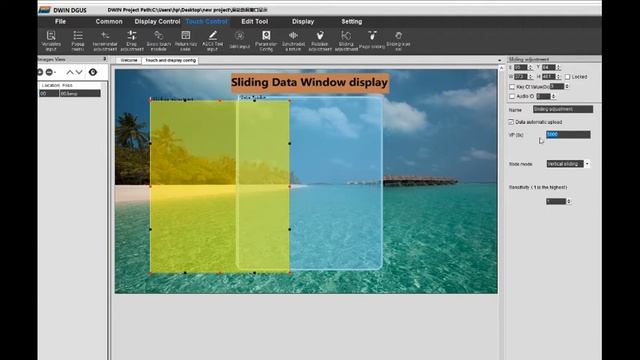This screenshot has height=360, width=640.
Task: Open the Display Control menu
Action: coord(157,22)
